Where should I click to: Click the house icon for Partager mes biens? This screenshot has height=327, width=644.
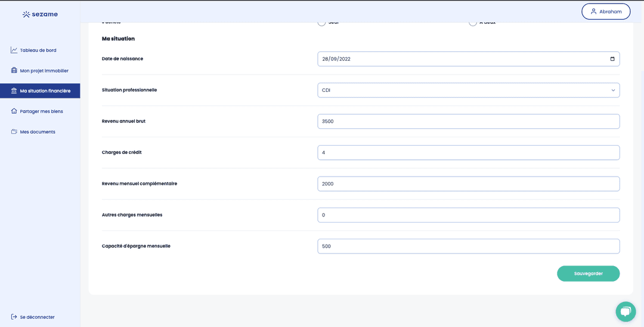(x=14, y=111)
